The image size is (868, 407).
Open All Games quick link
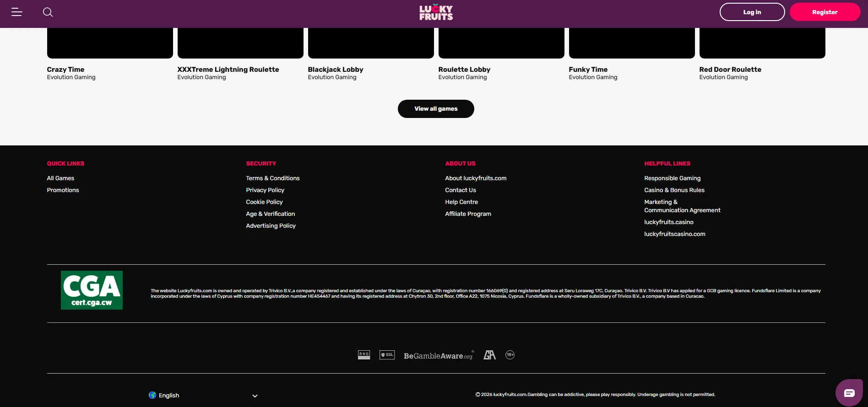point(60,178)
